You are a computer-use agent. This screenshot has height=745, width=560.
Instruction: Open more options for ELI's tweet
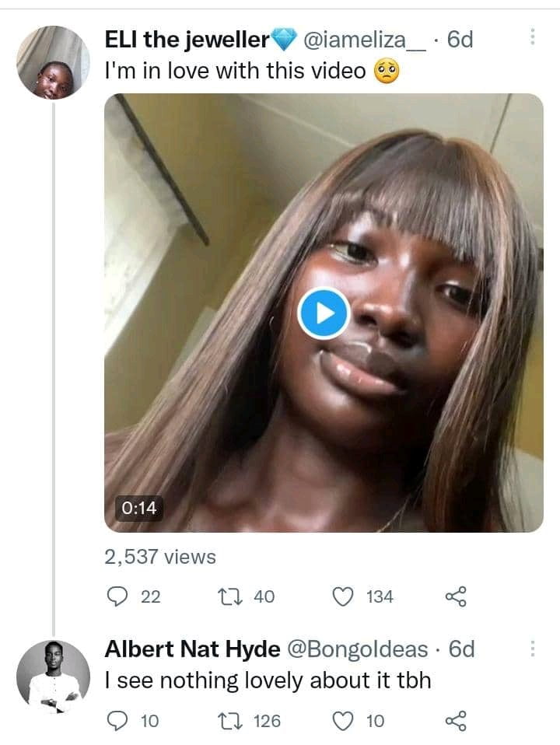pyautogui.click(x=533, y=37)
